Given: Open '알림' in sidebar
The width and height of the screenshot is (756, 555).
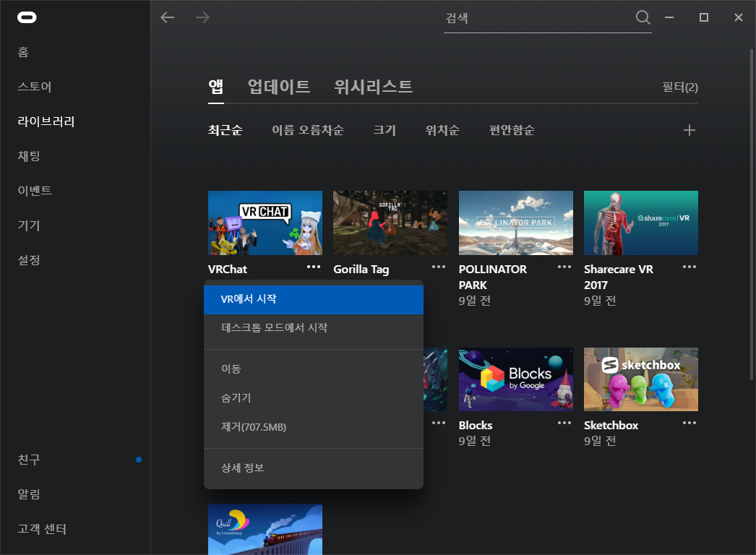Looking at the screenshot, I should [x=29, y=494].
